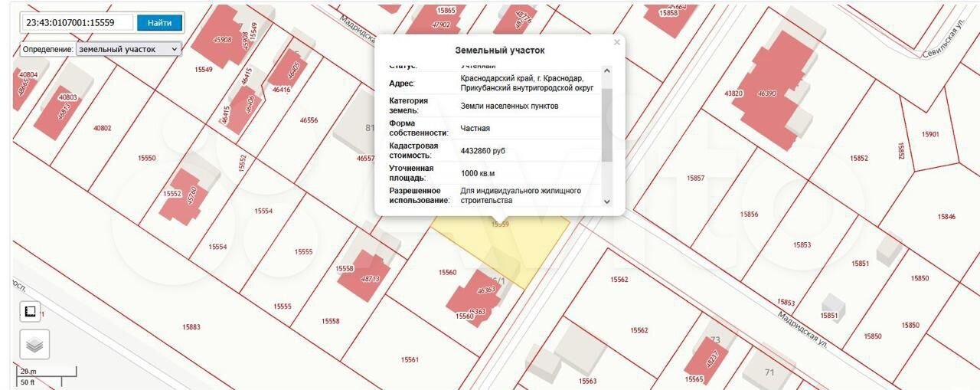Click land parcel 15857
The image size is (980, 390).
(x=695, y=178)
